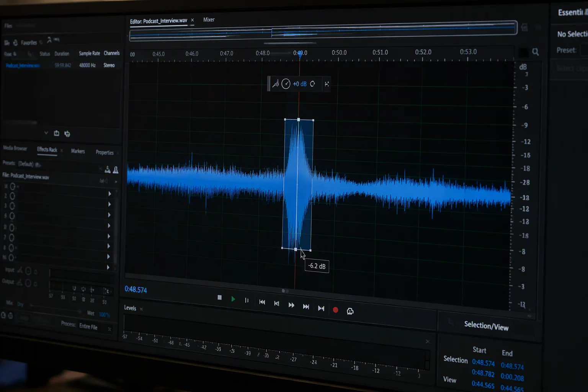Move playhead to next marker
This screenshot has height=392, width=588.
306,307
